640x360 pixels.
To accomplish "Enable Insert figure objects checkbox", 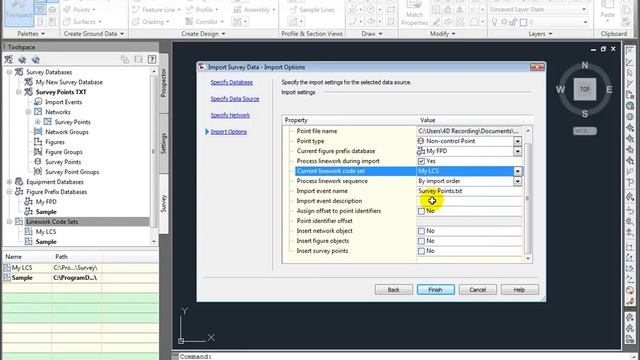I will coord(421,241).
